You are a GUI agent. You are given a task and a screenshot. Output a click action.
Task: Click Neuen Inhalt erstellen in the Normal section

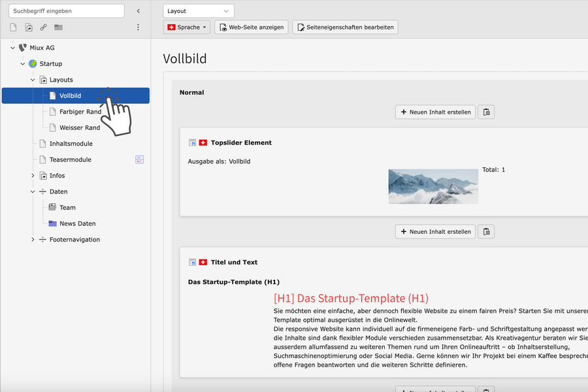pos(435,112)
